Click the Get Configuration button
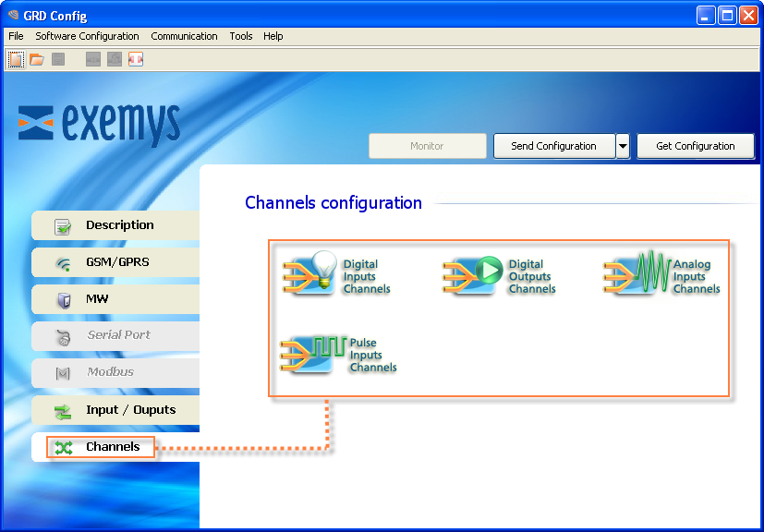Screen dimensions: 764x532 [695, 146]
